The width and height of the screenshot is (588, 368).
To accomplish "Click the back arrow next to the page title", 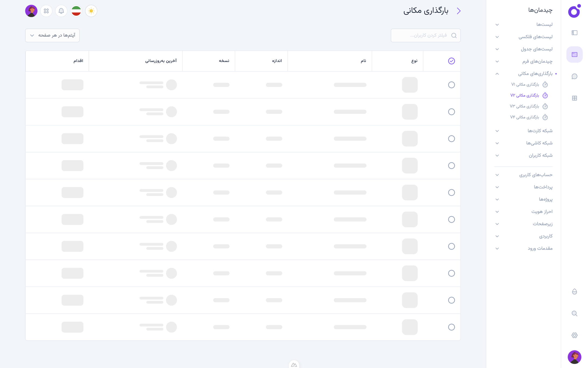I will pyautogui.click(x=459, y=11).
